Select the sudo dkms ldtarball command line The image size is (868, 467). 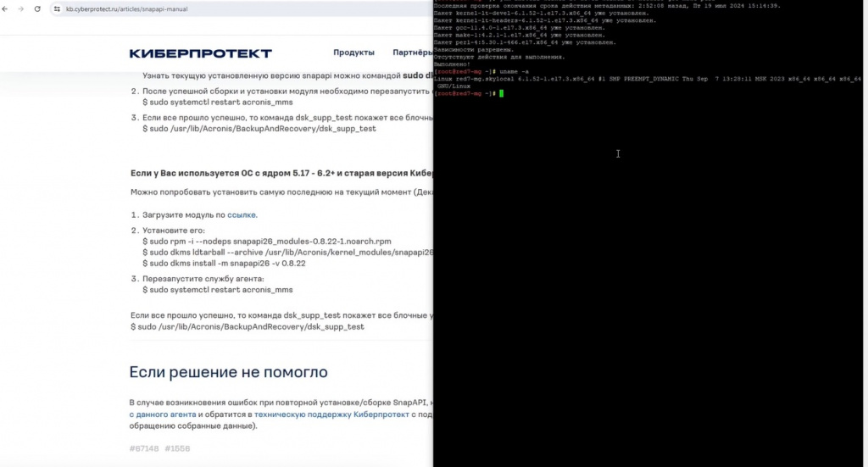pos(288,253)
